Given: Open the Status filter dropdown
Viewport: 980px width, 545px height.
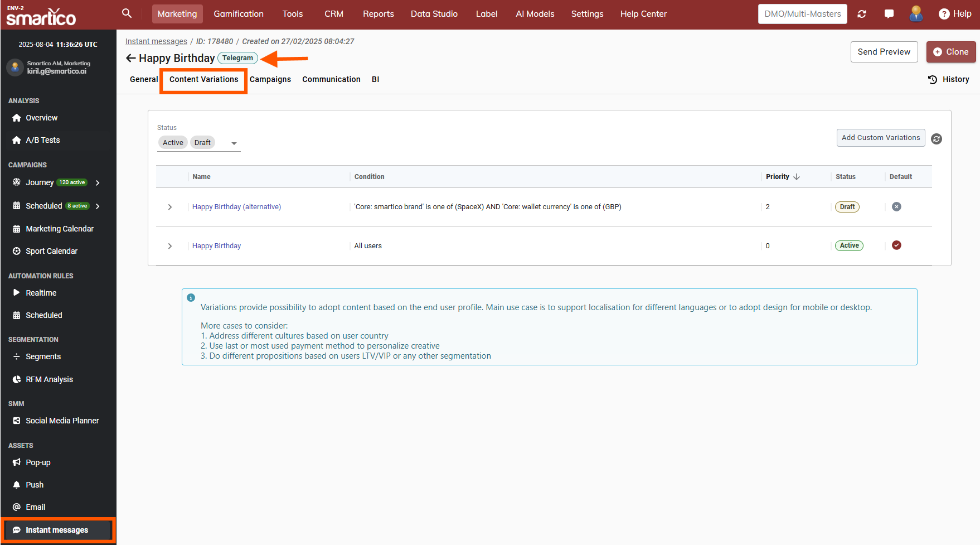Looking at the screenshot, I should (x=234, y=143).
